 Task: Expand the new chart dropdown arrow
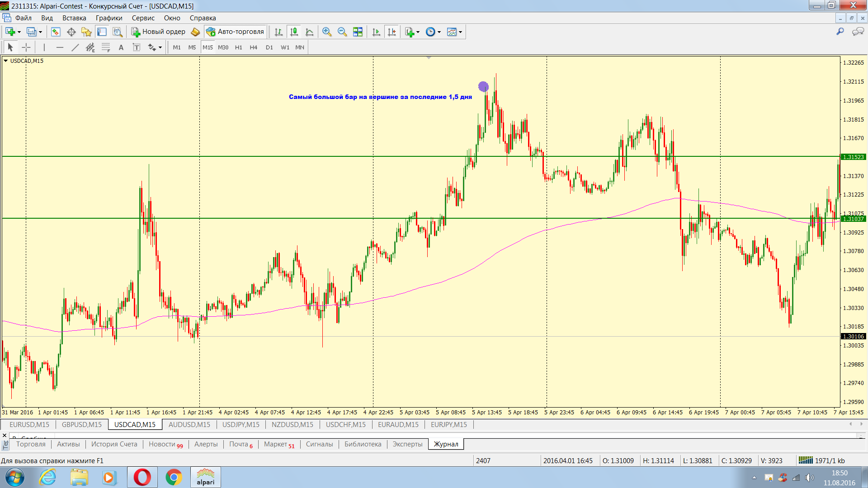pyautogui.click(x=19, y=32)
